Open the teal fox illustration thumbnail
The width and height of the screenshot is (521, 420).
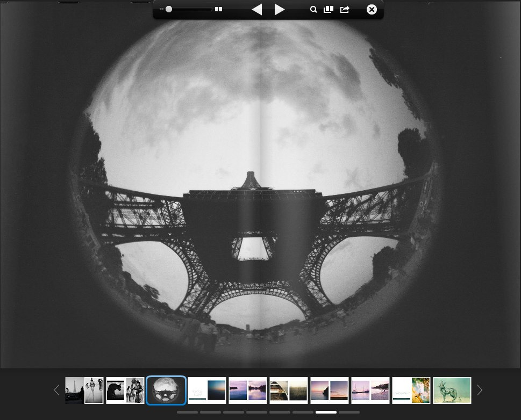coord(452,390)
